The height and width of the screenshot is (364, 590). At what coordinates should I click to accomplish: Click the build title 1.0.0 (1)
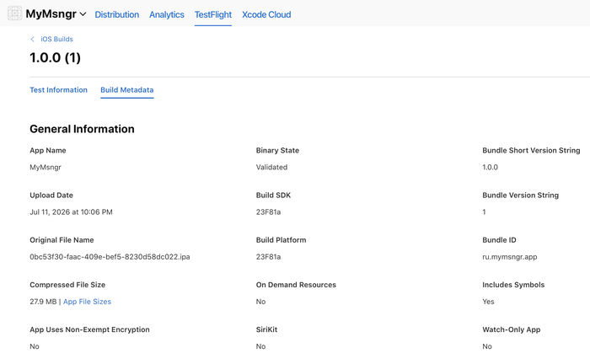click(56, 57)
